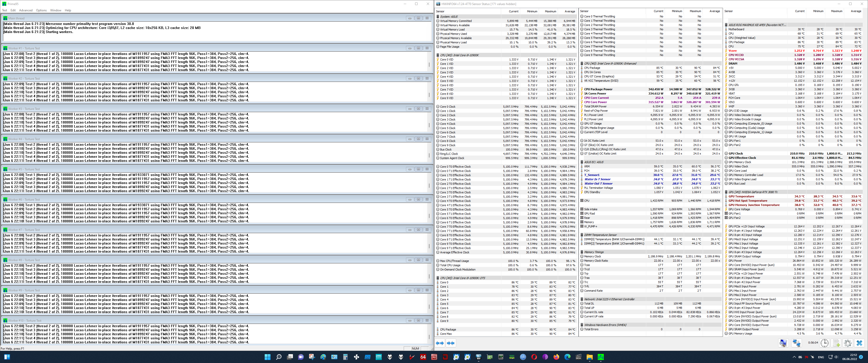Click the Opera browser taskbar icon
The image size is (868, 363).
[534, 357]
